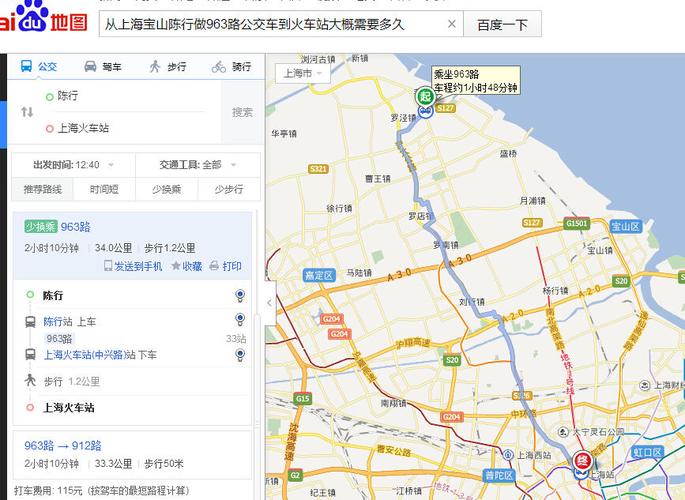The height and width of the screenshot is (500, 685).
Task: Select the 时间短 sort option
Action: [x=104, y=189]
